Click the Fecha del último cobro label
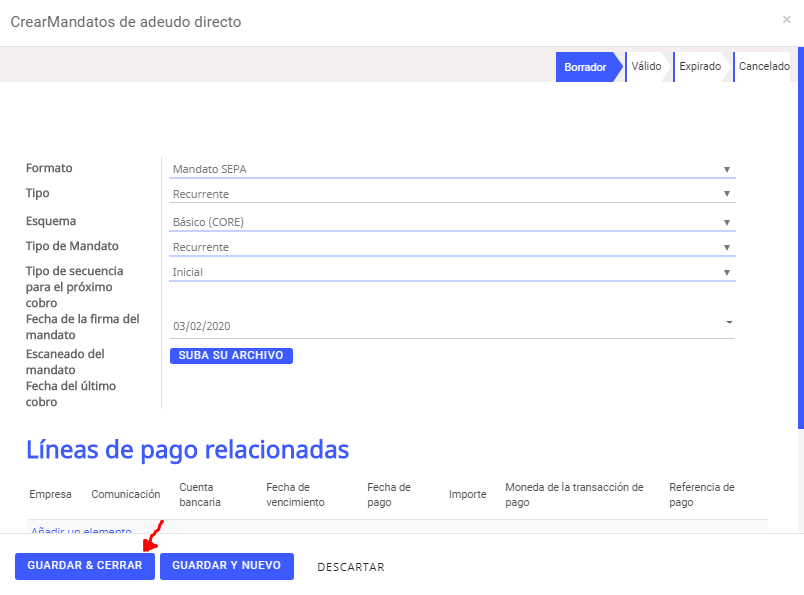 point(71,394)
